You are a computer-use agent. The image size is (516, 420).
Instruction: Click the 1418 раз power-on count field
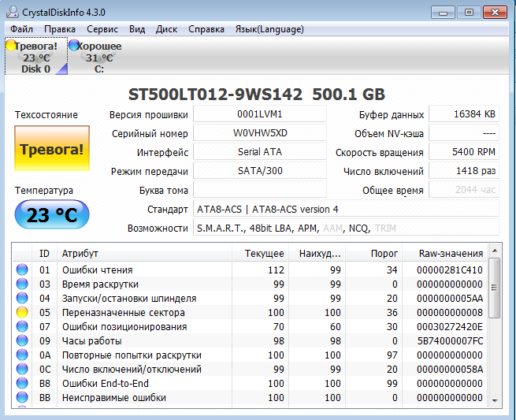464,171
